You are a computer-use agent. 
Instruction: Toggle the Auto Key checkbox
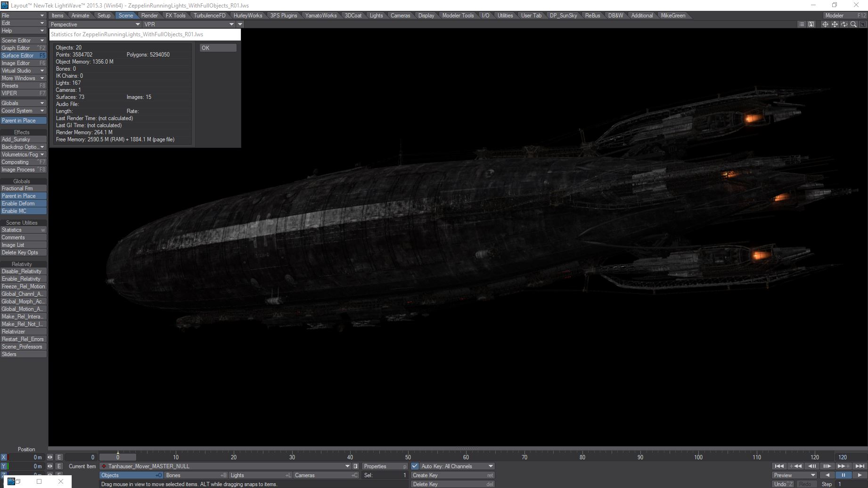(415, 466)
